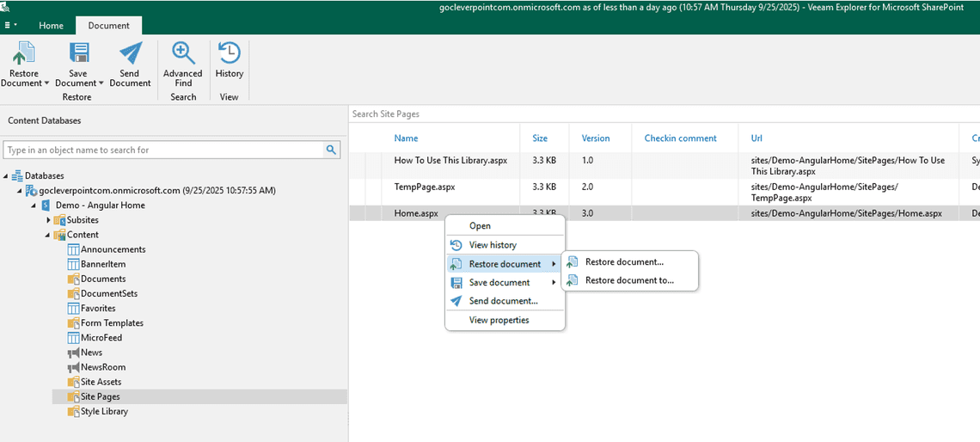Collapse the Content tree node

[49, 235]
